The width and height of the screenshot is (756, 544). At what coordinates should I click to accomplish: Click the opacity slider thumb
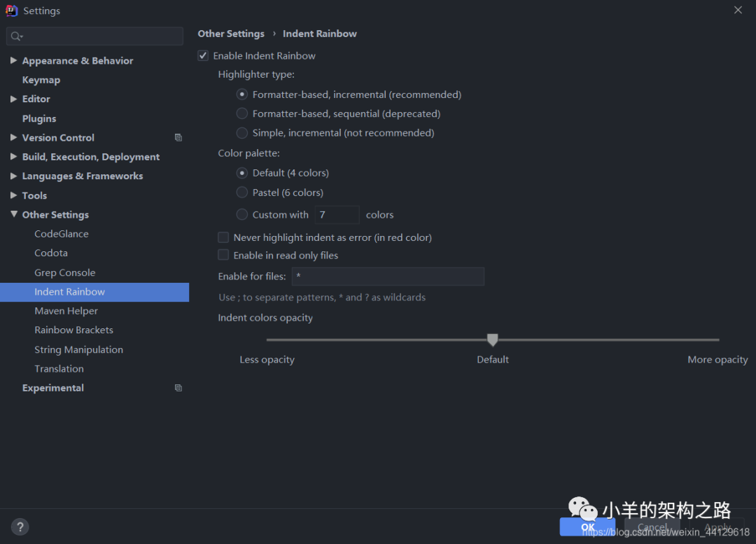pos(492,340)
